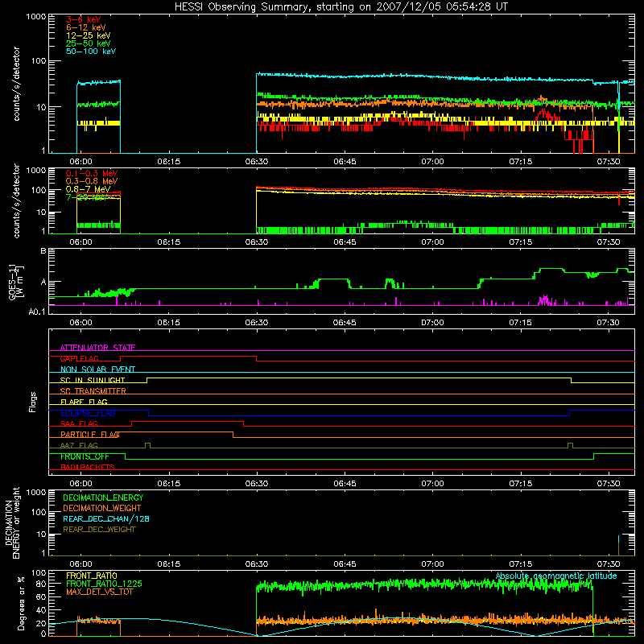The width and height of the screenshot is (644, 644).
Task: Click 06:45 tick under the MeV counts plot
Action: pos(345,242)
